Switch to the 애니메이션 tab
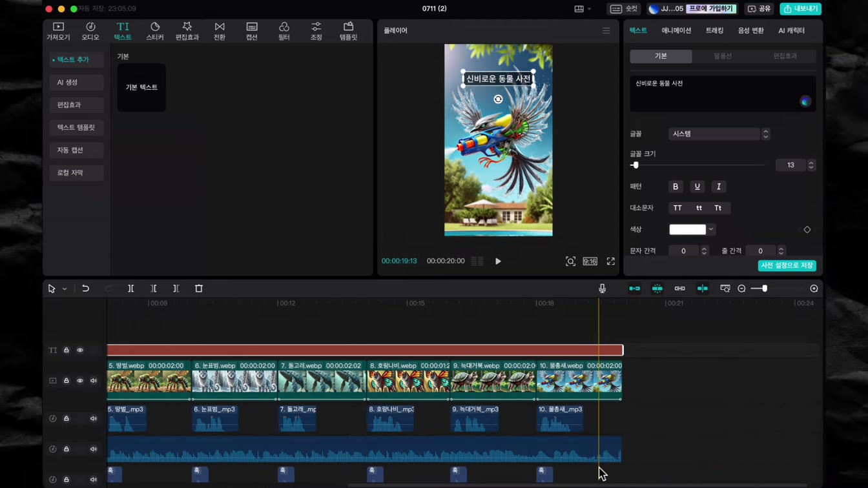The height and width of the screenshot is (488, 868). [676, 30]
